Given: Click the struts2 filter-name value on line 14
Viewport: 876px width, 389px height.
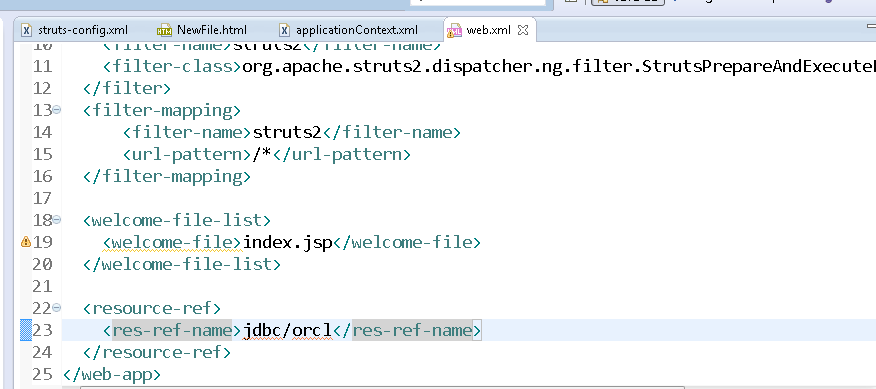Looking at the screenshot, I should (x=288, y=132).
